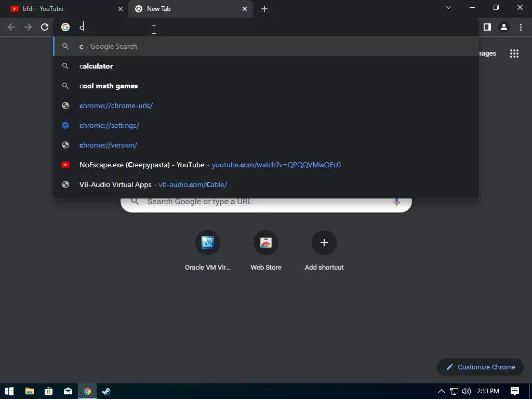
Task: Open Microsoft Store from the taskbar
Action: click(48, 391)
